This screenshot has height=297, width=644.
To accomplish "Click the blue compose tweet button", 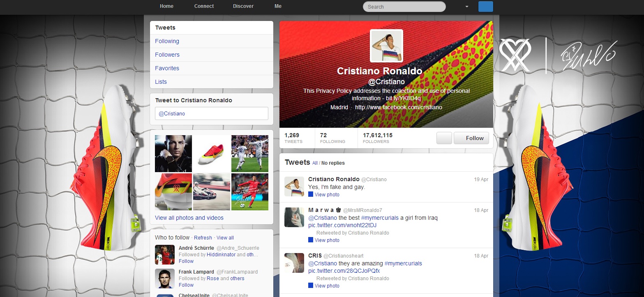I will point(486,7).
